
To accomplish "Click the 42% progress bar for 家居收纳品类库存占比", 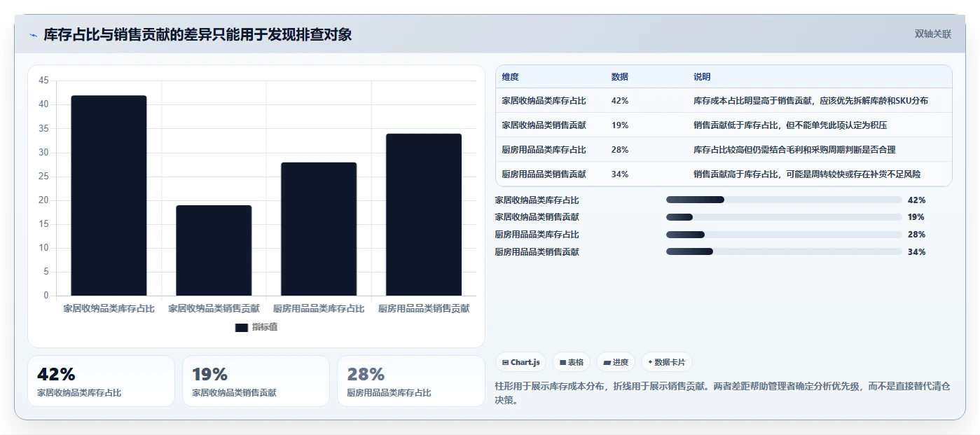I will click(x=784, y=200).
